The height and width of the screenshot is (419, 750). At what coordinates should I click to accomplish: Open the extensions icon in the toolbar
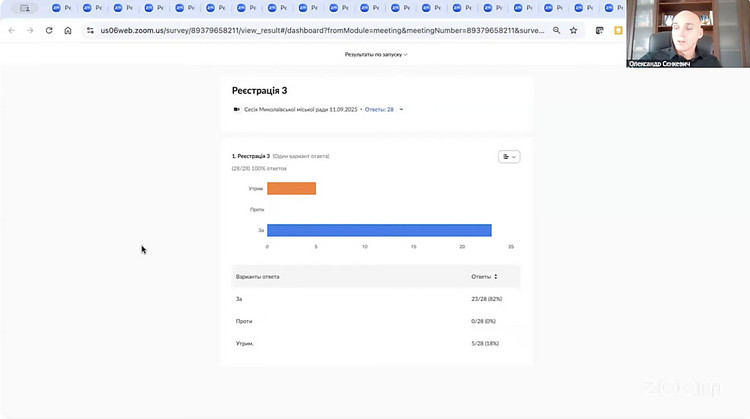[600, 31]
